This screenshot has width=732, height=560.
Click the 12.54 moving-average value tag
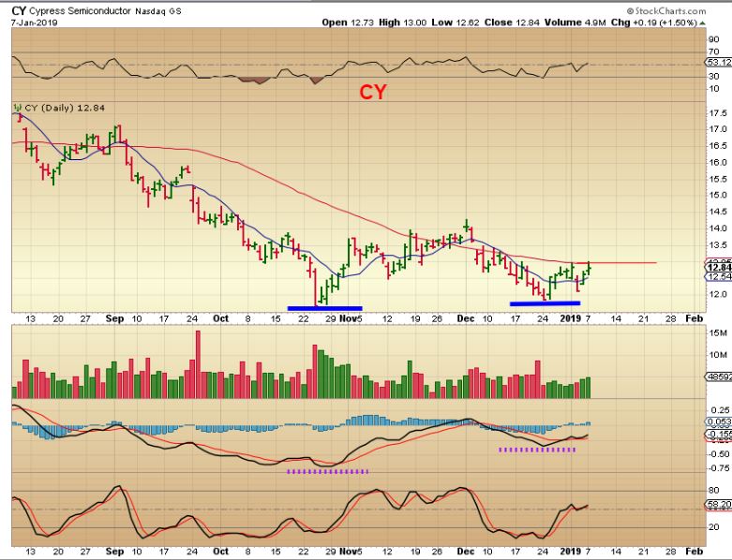coord(719,277)
